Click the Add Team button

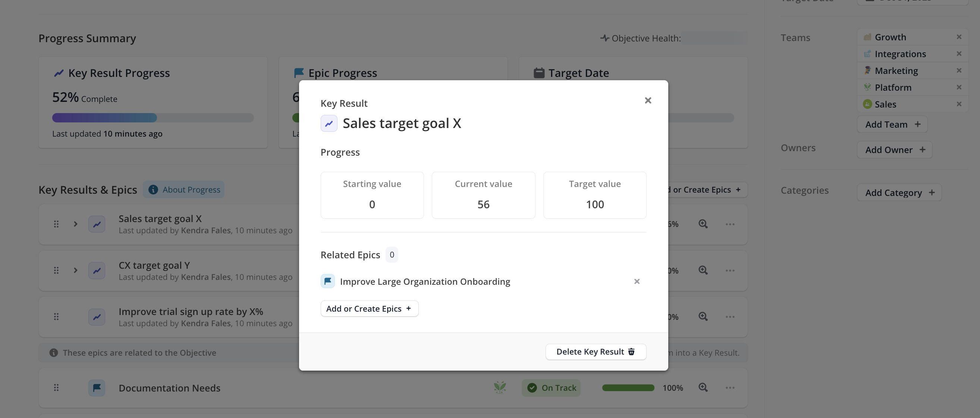(892, 124)
